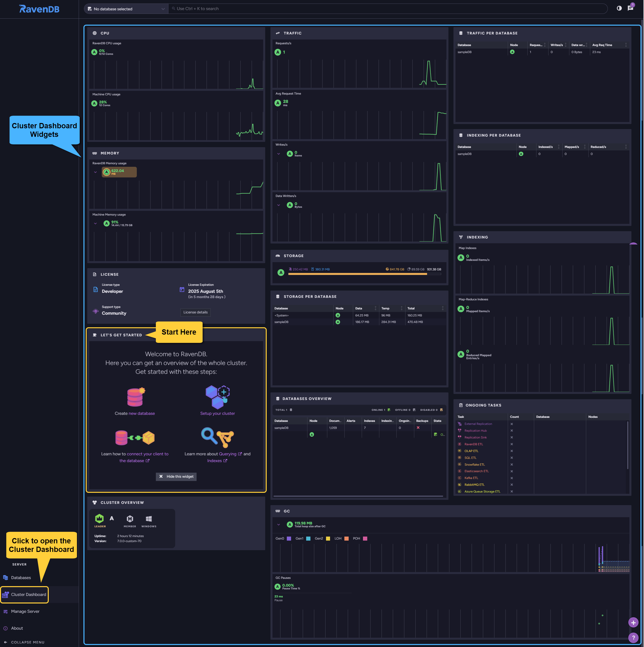This screenshot has width=644, height=647.
Task: Click the Querying and Indexes illustration icon
Action: pyautogui.click(x=217, y=437)
